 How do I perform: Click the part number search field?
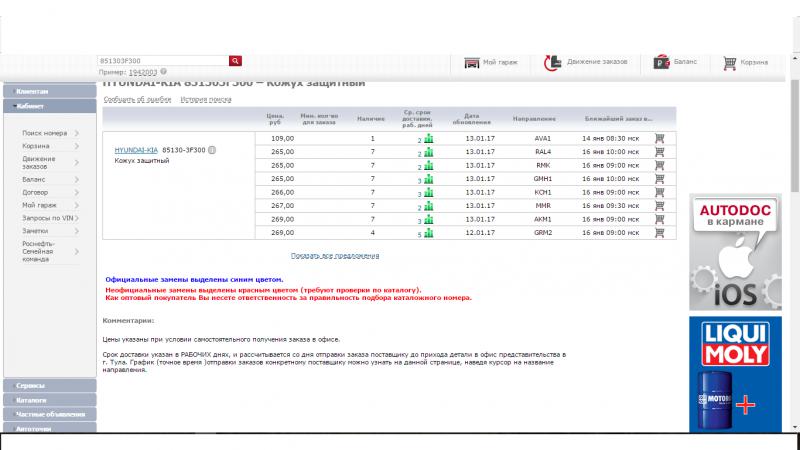tap(163, 61)
